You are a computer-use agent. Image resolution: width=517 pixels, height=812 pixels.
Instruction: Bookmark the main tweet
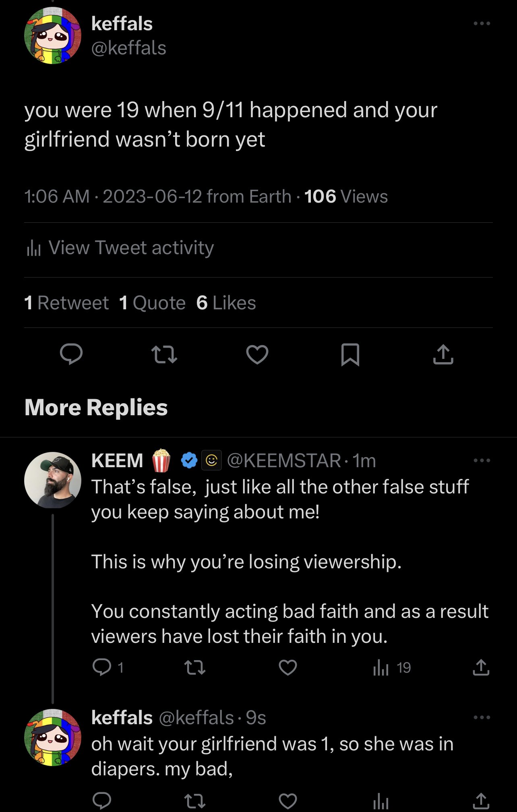pyautogui.click(x=350, y=355)
